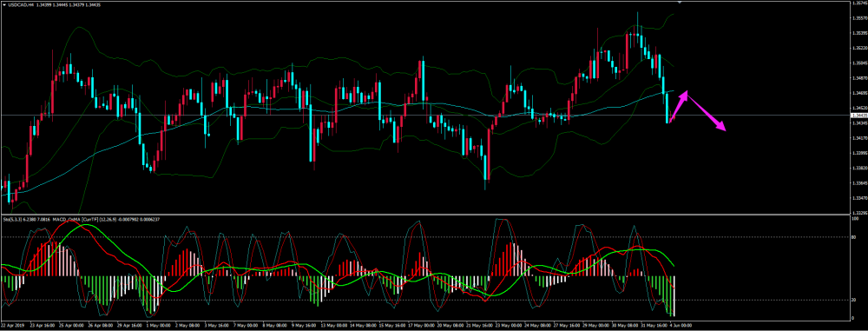
Task: Click the chart shift triangle marker on top edge
Action: [x=680, y=3]
